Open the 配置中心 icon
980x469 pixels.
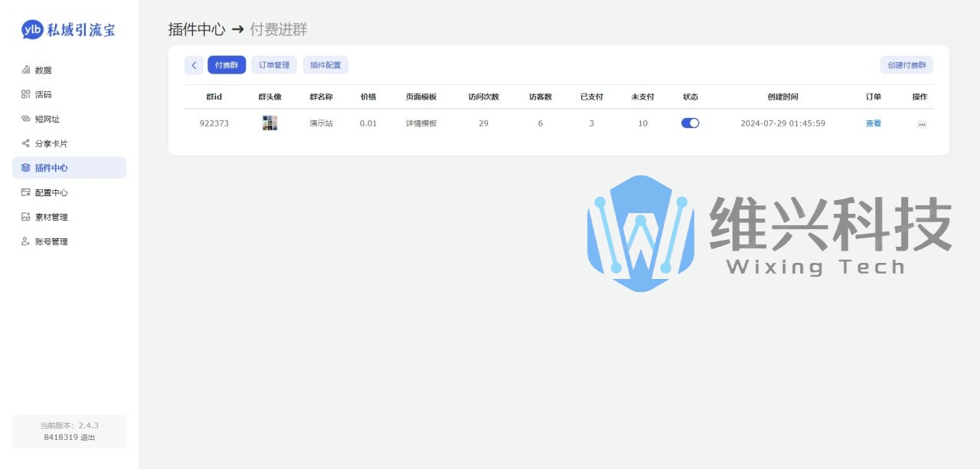(x=25, y=192)
